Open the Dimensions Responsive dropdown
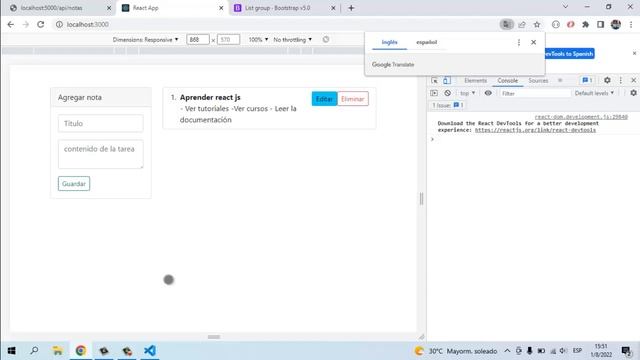Screen dimensions: 640x360 145,40
